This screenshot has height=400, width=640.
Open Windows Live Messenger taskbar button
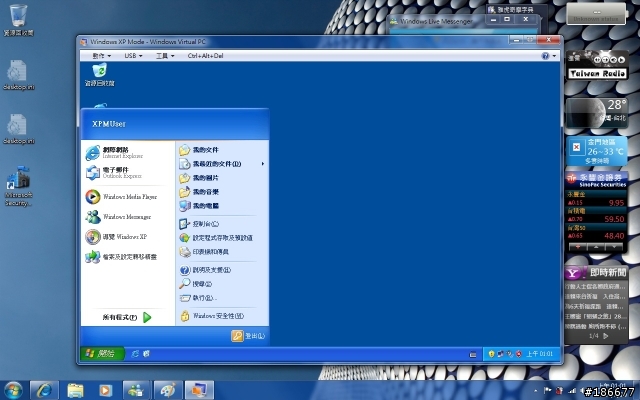tap(137, 391)
